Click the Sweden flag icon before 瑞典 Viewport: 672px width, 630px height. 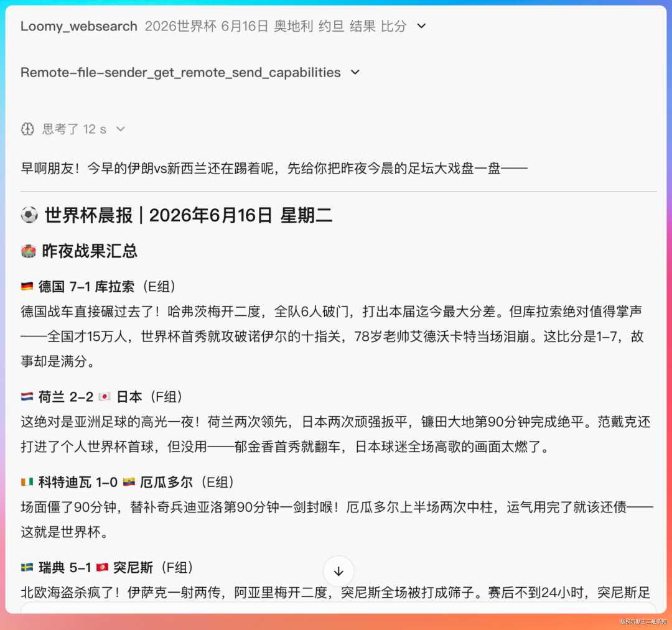(27, 567)
